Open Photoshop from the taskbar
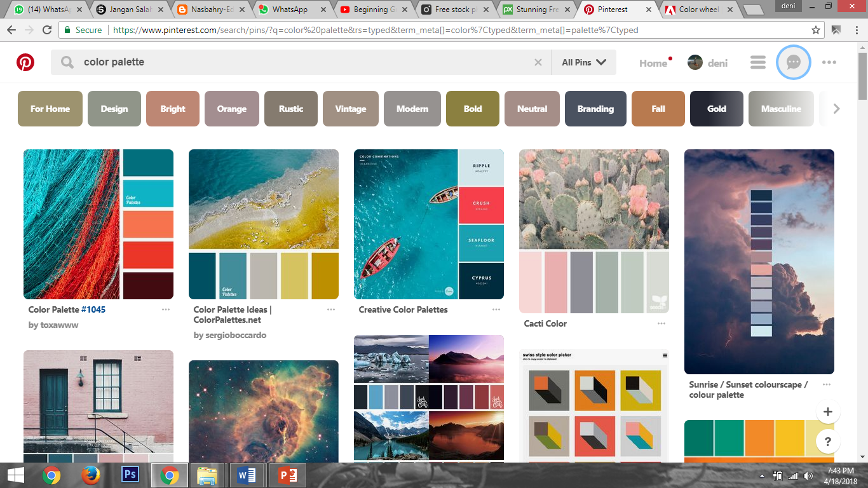868x488 pixels. pyautogui.click(x=130, y=475)
